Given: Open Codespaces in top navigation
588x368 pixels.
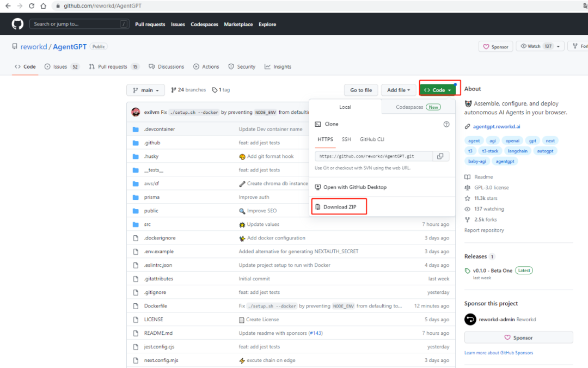Looking at the screenshot, I should coord(204,24).
